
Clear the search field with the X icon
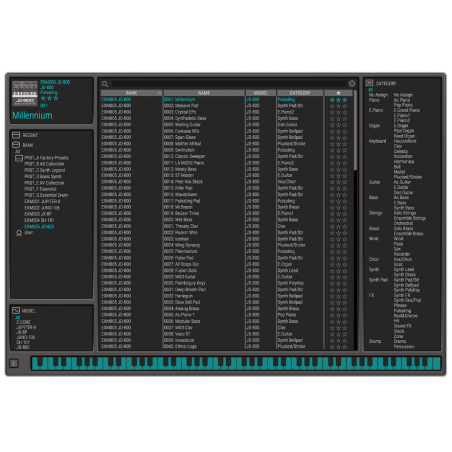coord(352,83)
